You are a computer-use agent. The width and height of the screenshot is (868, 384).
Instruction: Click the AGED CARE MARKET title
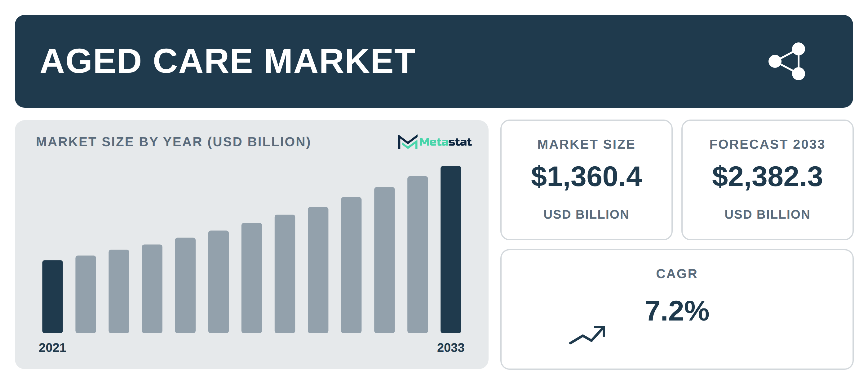tap(228, 61)
